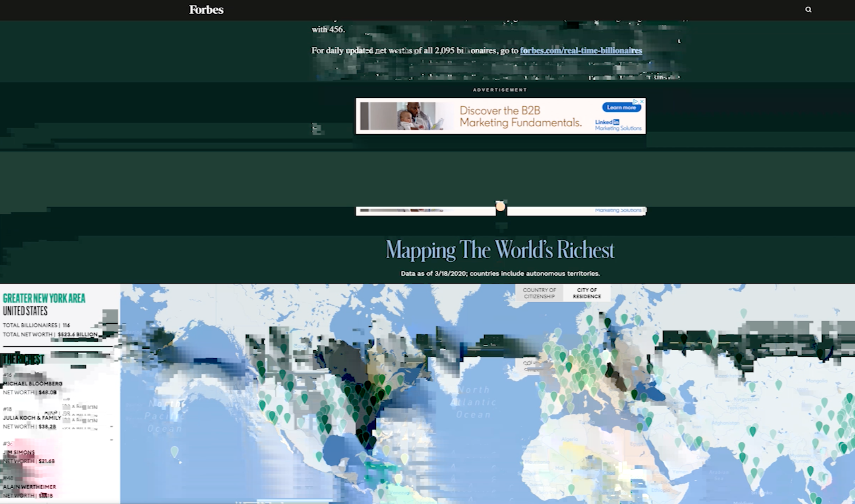Select Michael Bloomberg in richest list
This screenshot has height=504, width=855.
tap(33, 384)
